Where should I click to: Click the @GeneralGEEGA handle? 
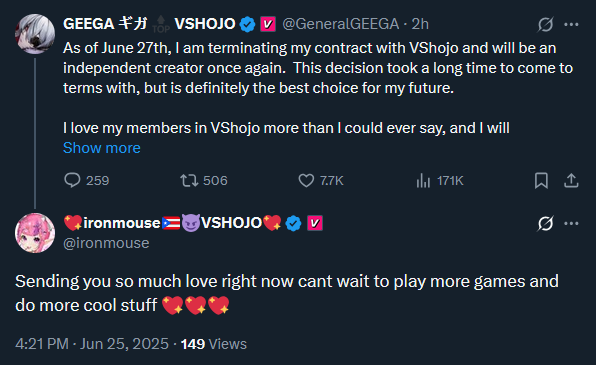[x=341, y=24]
